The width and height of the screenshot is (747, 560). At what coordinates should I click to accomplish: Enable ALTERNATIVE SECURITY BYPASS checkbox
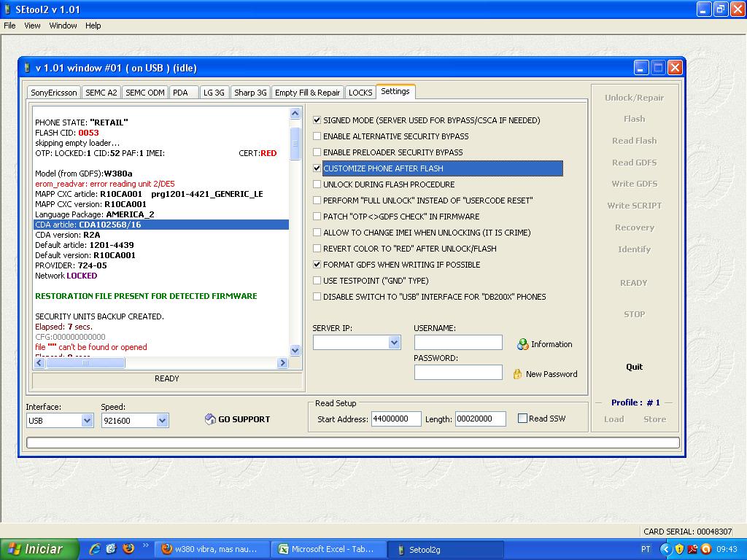pyautogui.click(x=317, y=136)
